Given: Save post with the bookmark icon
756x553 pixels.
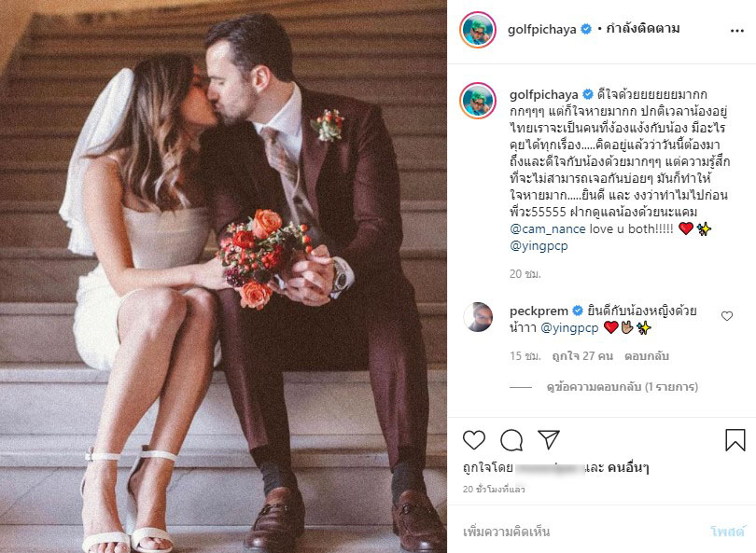Looking at the screenshot, I should coord(735,440).
